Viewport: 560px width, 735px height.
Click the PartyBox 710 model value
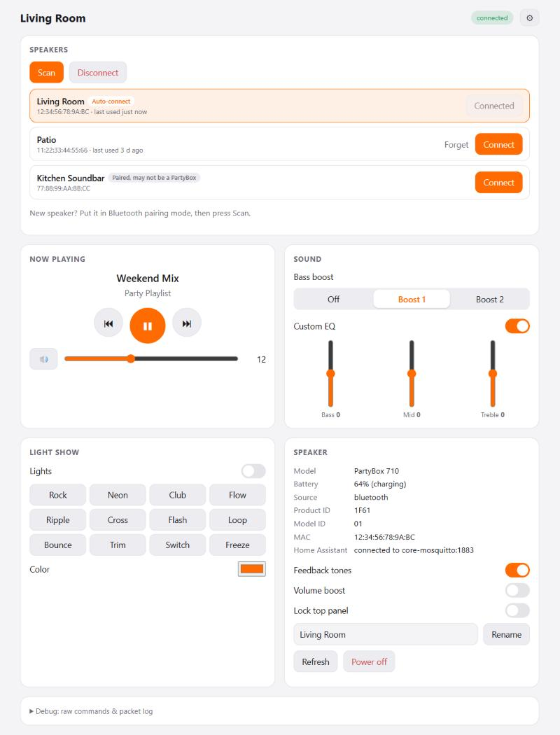coord(377,470)
